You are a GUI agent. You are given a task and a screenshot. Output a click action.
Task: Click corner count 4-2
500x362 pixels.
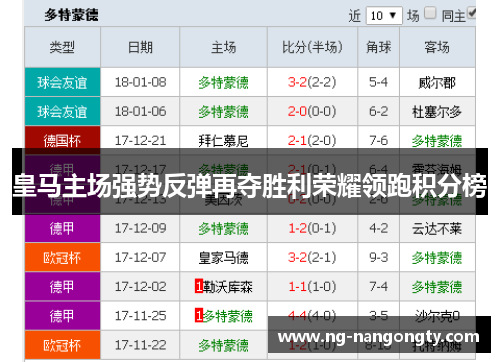click(x=378, y=228)
